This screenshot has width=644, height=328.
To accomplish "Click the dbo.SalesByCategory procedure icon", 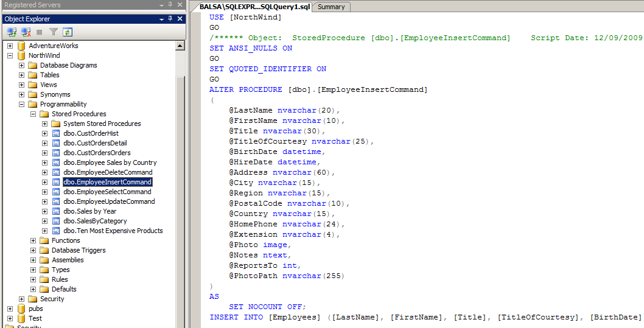I will pos(56,221).
